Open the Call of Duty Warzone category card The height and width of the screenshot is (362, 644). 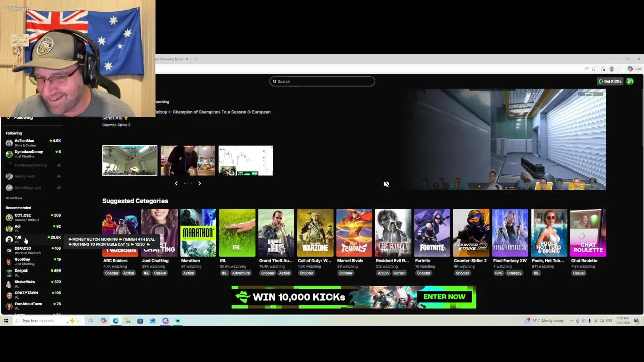[x=315, y=233]
